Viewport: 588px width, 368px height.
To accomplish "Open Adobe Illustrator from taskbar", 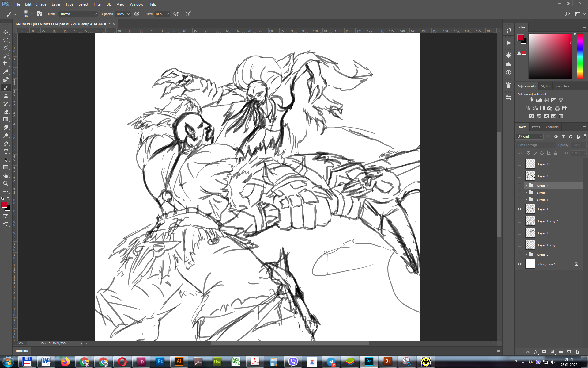I will pos(179,362).
